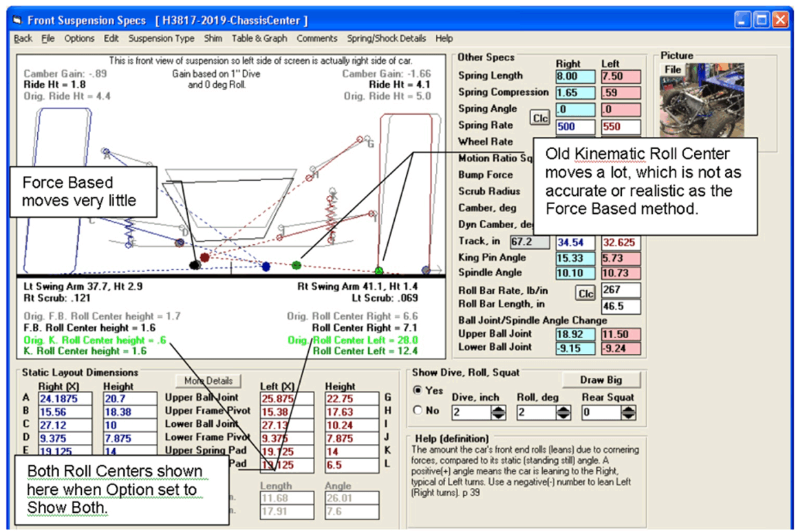The image size is (798, 532).
Task: Open the Comments menu
Action: click(316, 38)
